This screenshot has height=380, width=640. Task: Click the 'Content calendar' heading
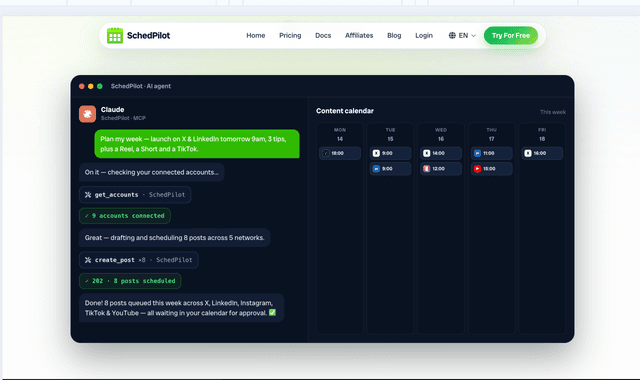pos(344,111)
